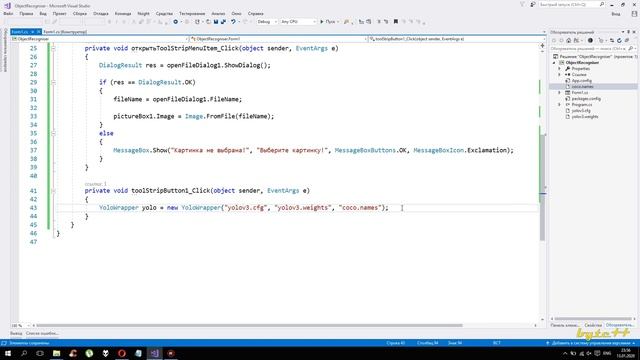Screen dimensions: 640x360
Task: Open the Справка menu
Action: 256,13
